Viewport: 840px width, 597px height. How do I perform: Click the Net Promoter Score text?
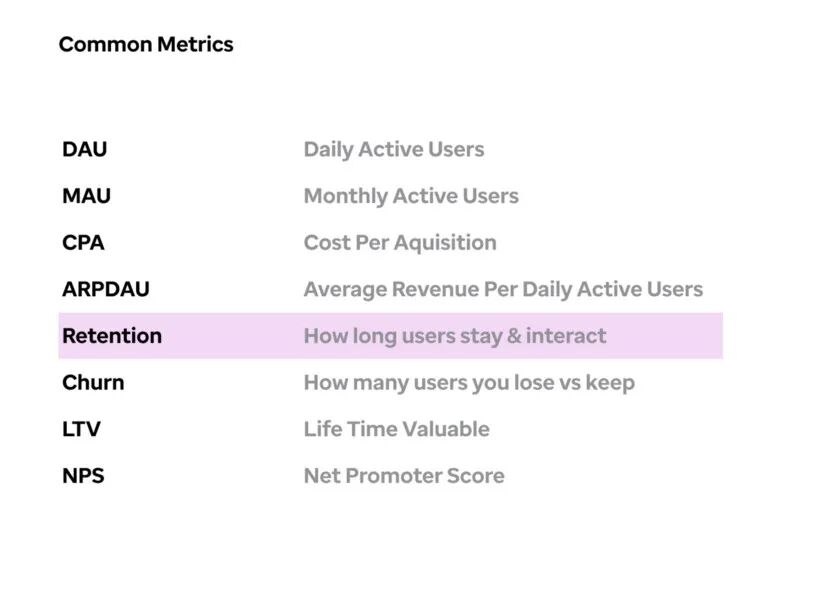coord(404,476)
